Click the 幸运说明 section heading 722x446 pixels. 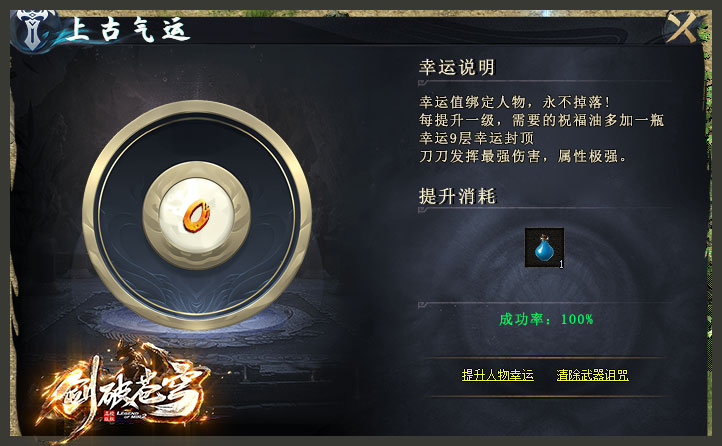point(457,67)
